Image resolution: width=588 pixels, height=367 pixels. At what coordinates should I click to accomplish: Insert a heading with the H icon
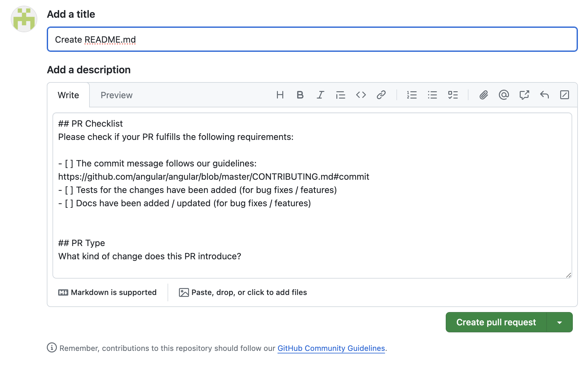click(280, 95)
